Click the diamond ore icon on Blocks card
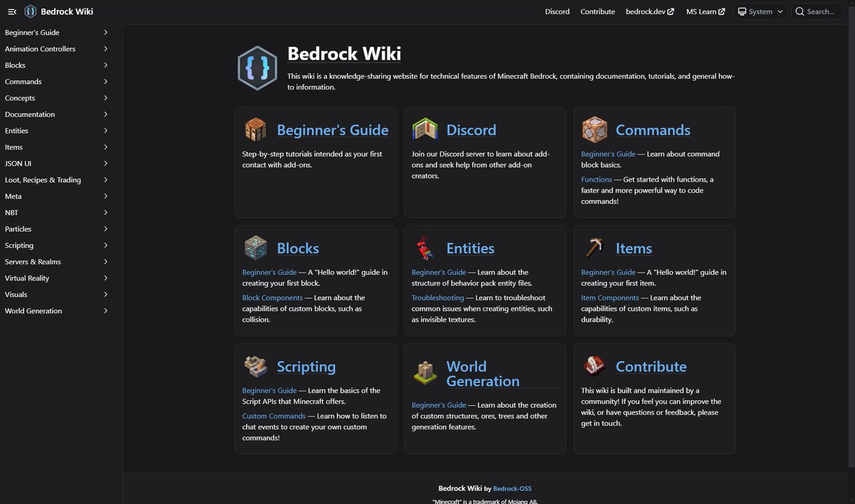Image resolution: width=855 pixels, height=504 pixels. click(255, 248)
